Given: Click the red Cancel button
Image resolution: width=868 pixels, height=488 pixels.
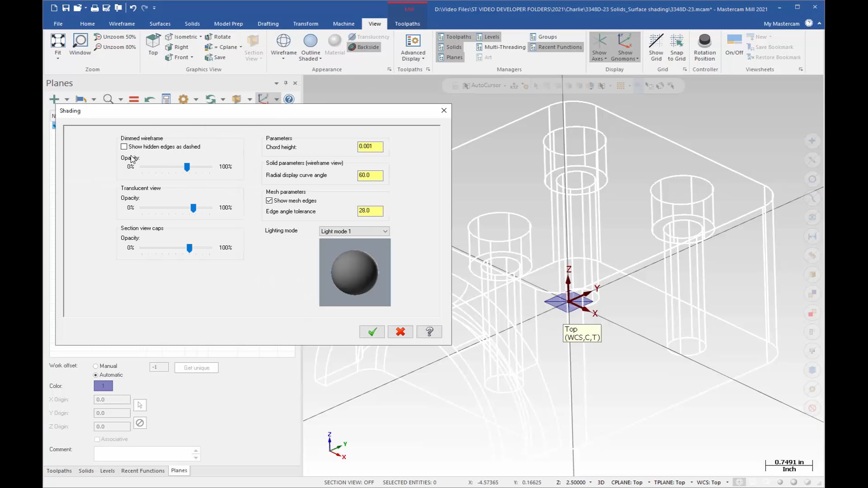Looking at the screenshot, I should 401,332.
